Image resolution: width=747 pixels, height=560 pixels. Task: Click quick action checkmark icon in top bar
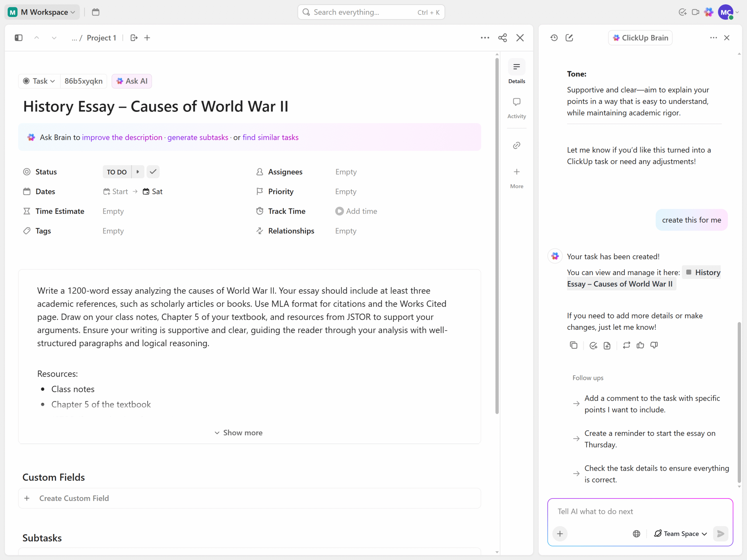[x=683, y=12]
